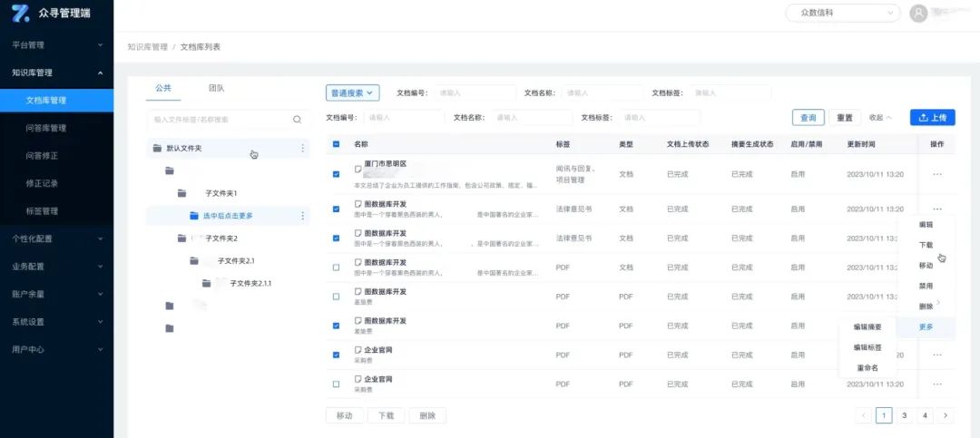
Task: Click the 更新时间 column header
Action: point(861,143)
